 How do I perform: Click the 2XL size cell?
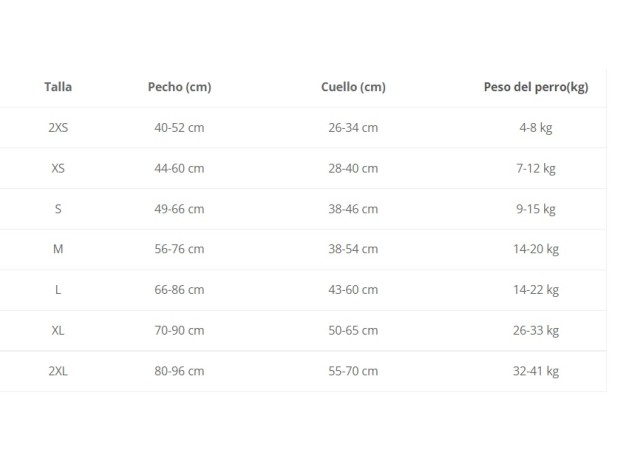coord(58,371)
